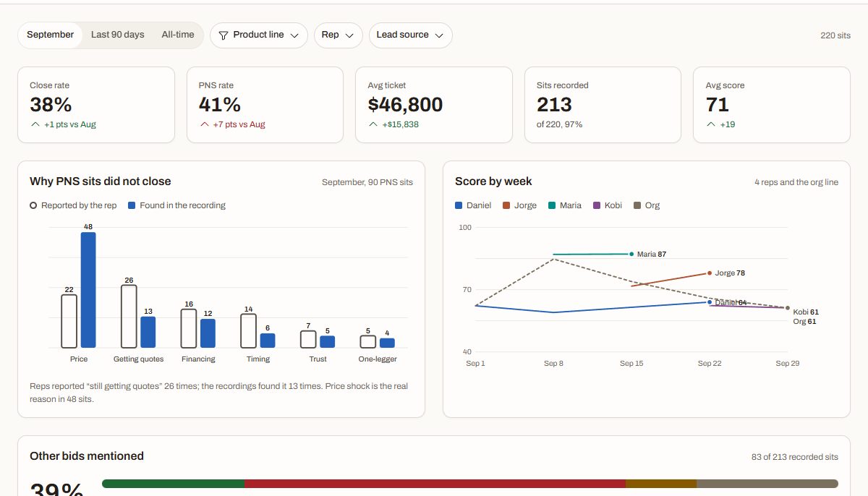Click the chevron arrow on Lead source
868x496 pixels.
(439, 35)
